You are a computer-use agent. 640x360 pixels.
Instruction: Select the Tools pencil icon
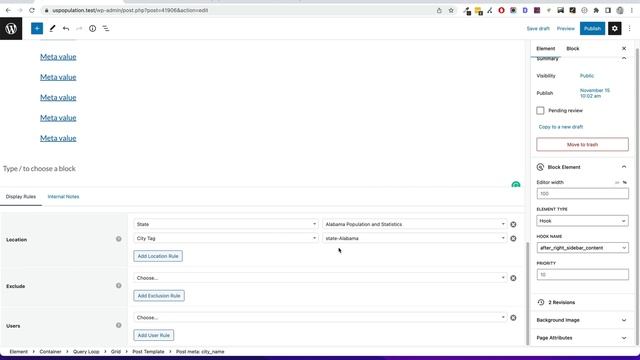[52, 29]
